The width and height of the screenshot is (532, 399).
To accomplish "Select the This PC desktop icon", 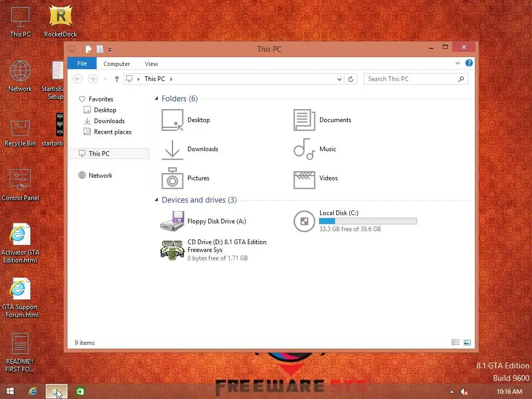I will click(20, 21).
